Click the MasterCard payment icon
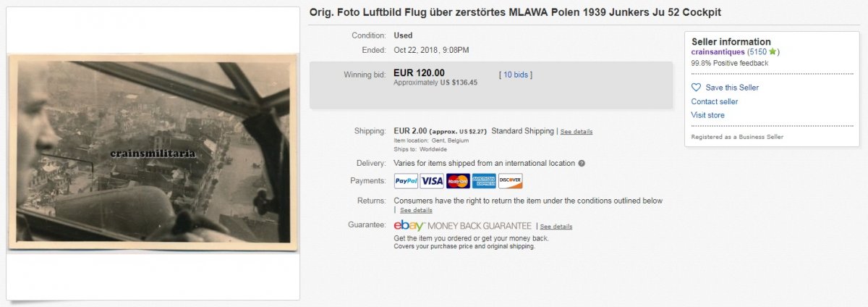 click(x=458, y=181)
